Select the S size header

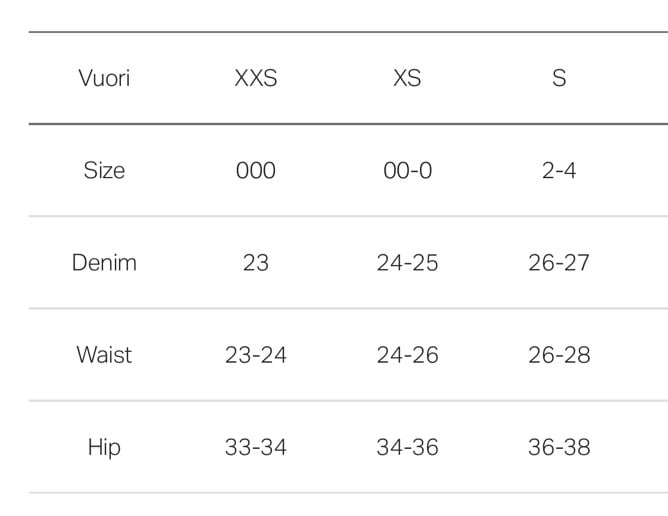[x=559, y=78]
